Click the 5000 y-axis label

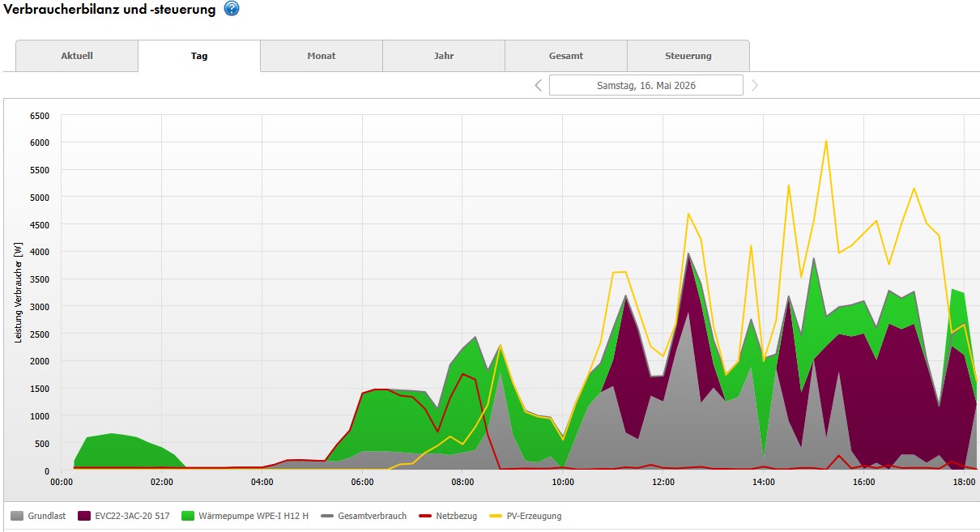tap(39, 197)
